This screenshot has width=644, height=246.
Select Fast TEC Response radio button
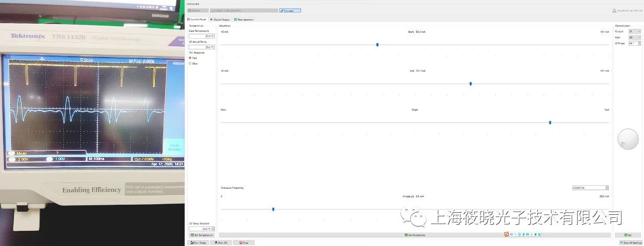click(x=190, y=58)
